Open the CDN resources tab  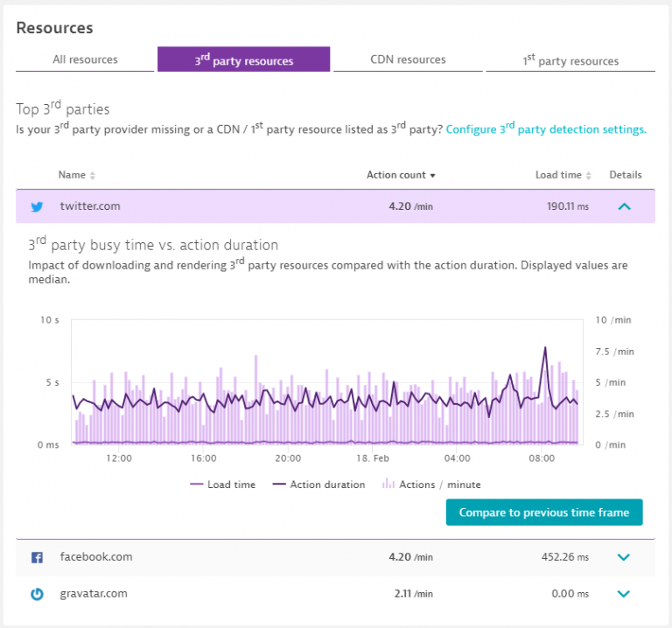pos(407,59)
